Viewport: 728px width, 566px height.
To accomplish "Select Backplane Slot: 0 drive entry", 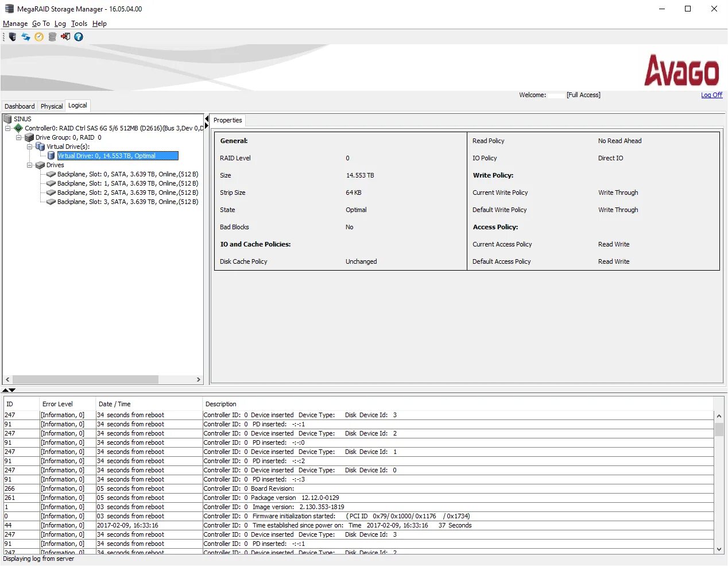I will click(x=127, y=174).
